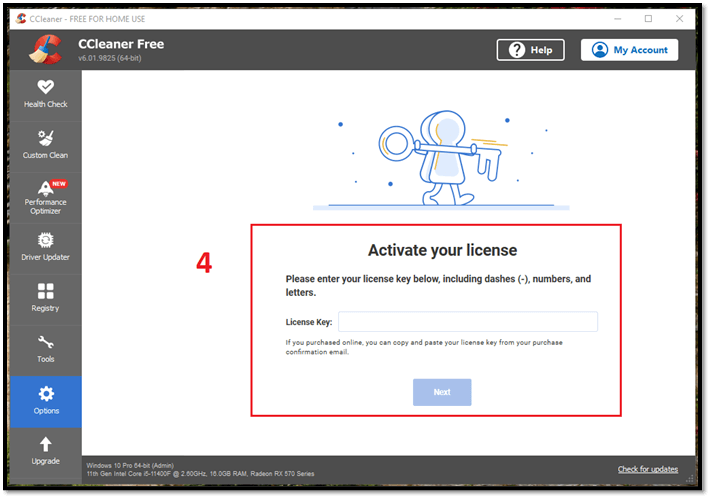Viewport: 711px width, 499px height.
Task: Click the CCleaner logo in header
Action: 45,49
